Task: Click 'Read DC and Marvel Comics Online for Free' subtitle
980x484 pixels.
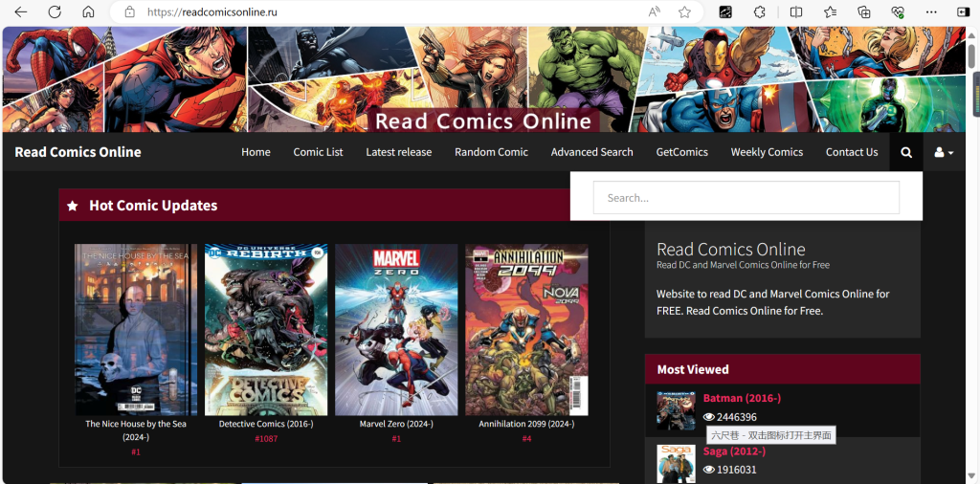Action: [743, 265]
